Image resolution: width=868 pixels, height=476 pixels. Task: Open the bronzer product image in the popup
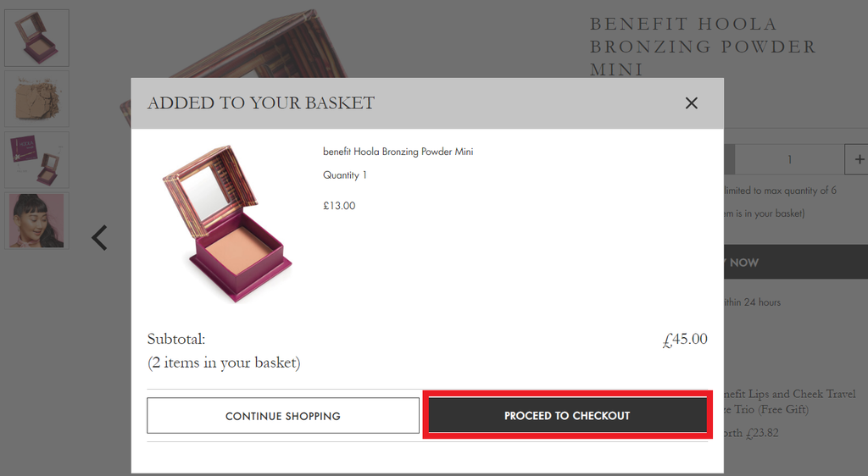pos(227,224)
